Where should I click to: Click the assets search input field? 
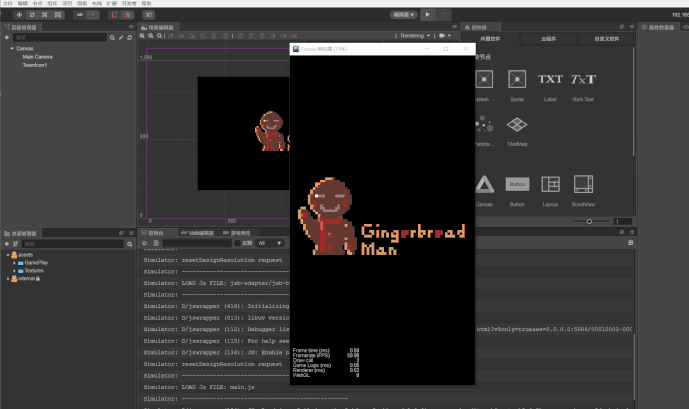click(x=73, y=244)
